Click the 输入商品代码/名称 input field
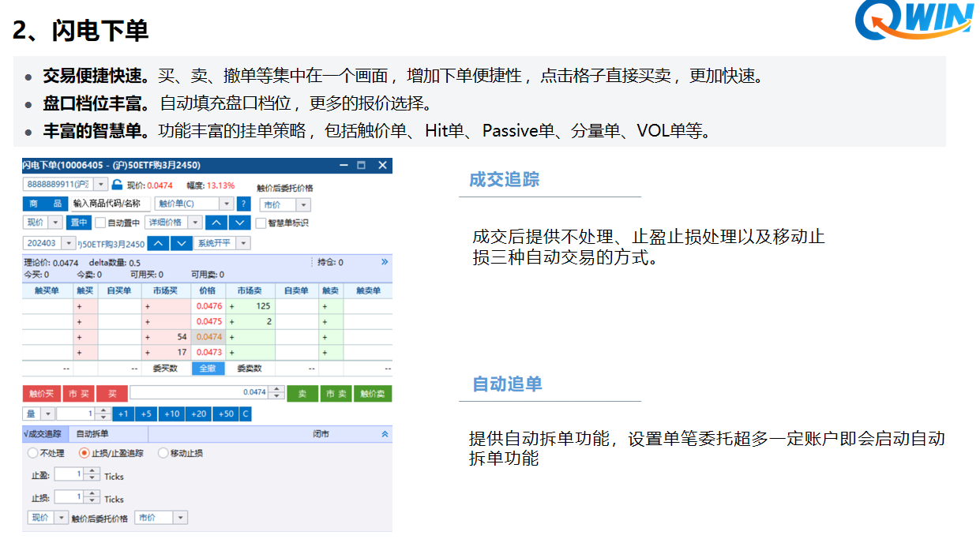The image size is (980, 543). 111,204
